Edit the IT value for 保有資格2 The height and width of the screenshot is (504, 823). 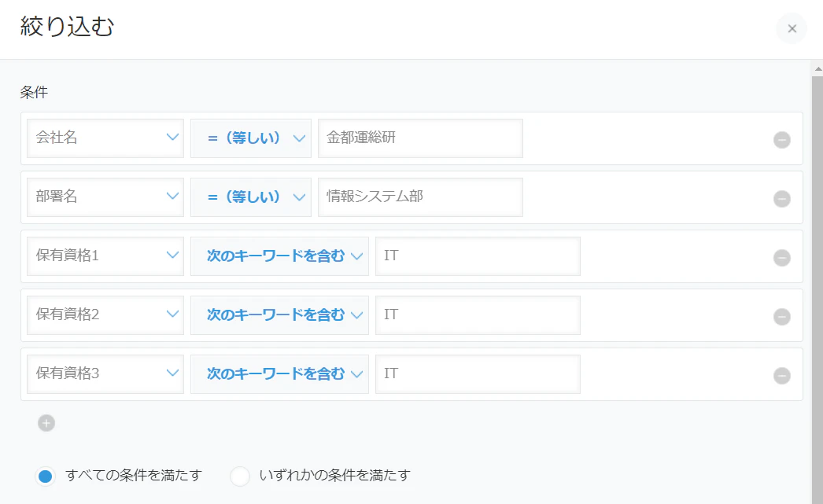pyautogui.click(x=478, y=315)
